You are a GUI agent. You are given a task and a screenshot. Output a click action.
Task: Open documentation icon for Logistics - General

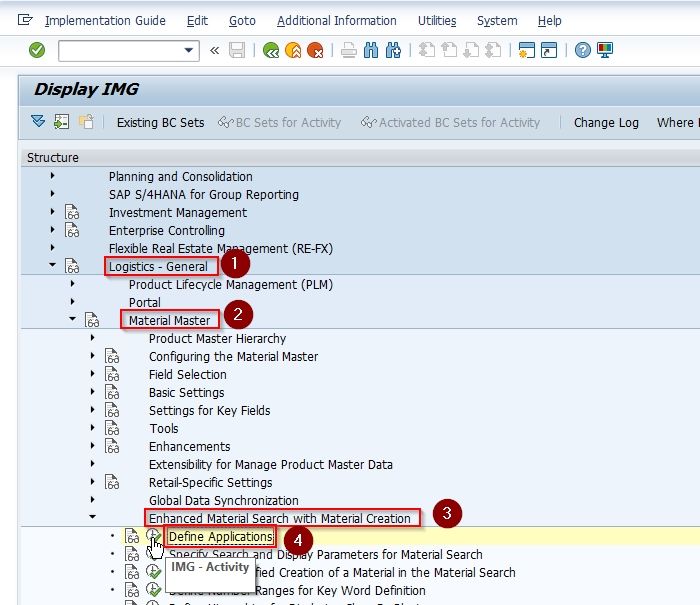point(72,266)
